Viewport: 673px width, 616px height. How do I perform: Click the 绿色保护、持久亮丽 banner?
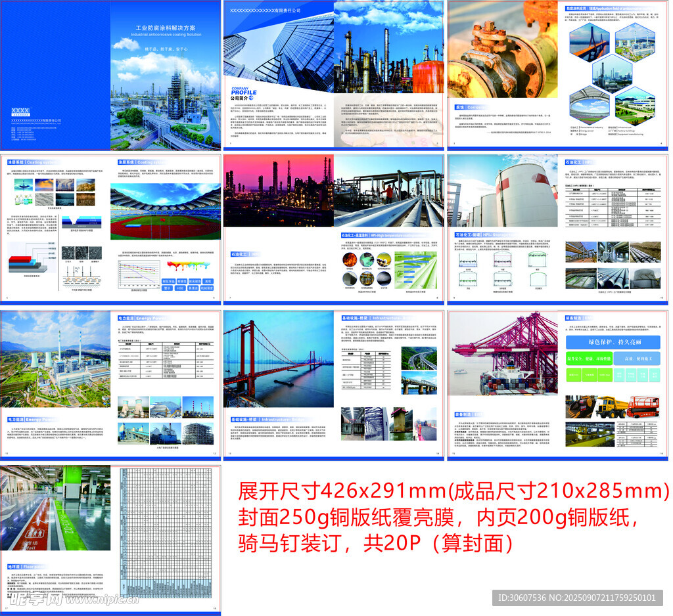click(x=615, y=342)
